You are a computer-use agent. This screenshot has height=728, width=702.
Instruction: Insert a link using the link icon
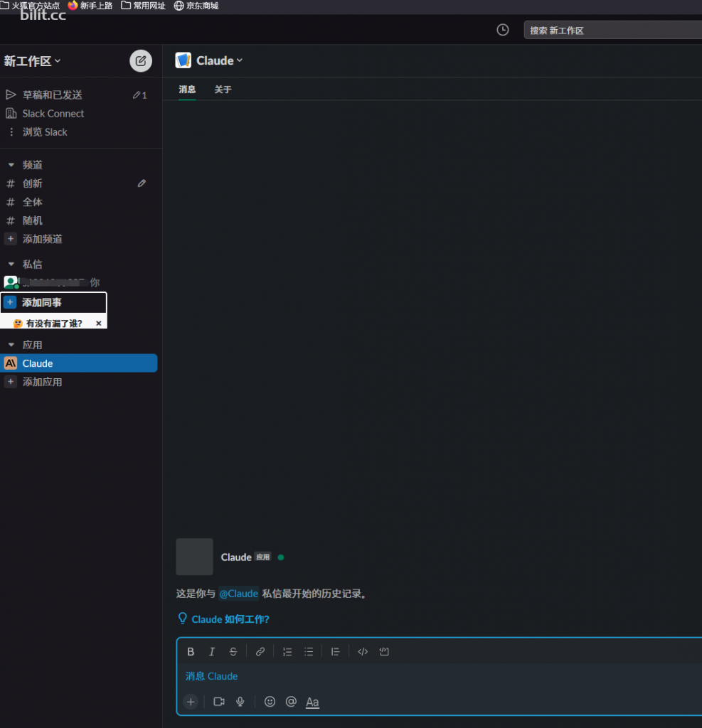[x=260, y=651]
